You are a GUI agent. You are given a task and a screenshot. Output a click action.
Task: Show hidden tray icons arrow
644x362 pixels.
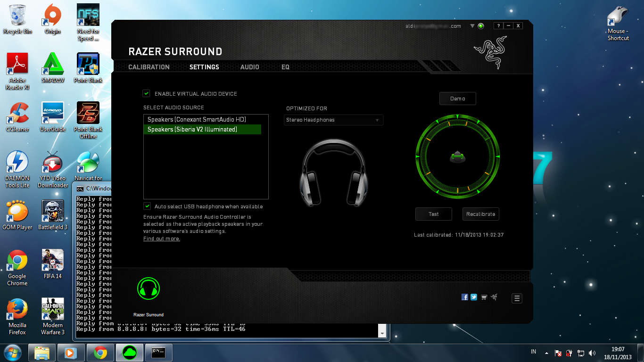coord(547,353)
